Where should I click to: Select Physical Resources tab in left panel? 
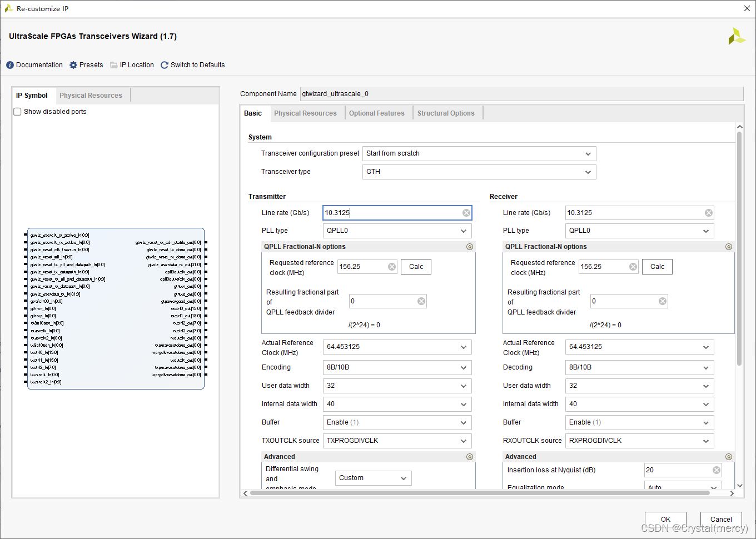tap(91, 96)
